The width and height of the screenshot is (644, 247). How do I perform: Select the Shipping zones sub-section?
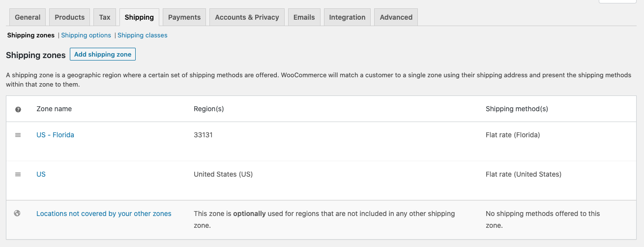(31, 35)
